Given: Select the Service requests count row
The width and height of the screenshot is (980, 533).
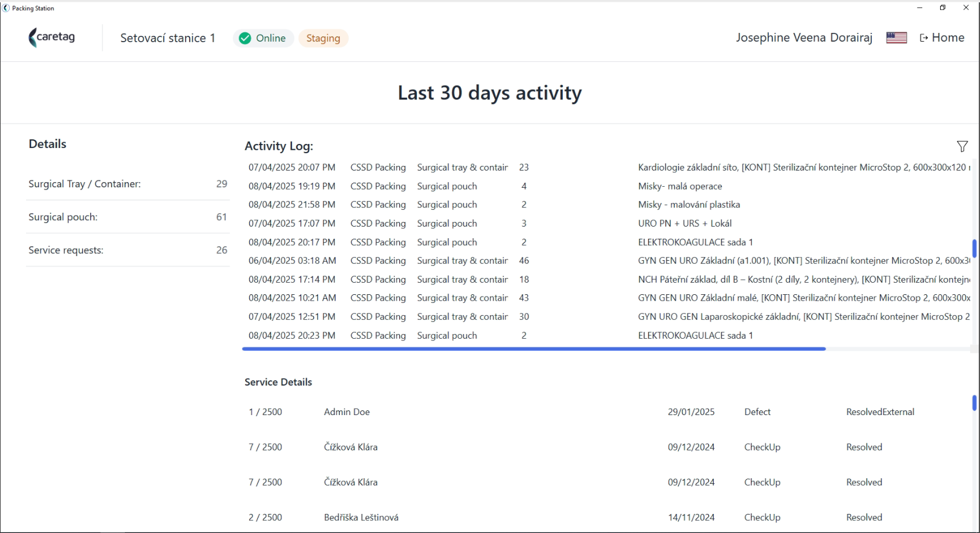Looking at the screenshot, I should pos(128,250).
